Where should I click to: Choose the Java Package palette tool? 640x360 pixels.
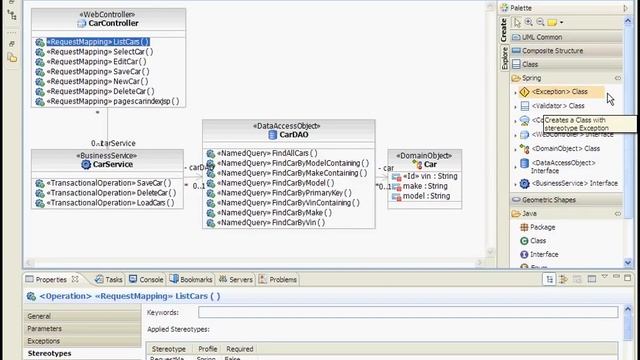tap(538, 227)
